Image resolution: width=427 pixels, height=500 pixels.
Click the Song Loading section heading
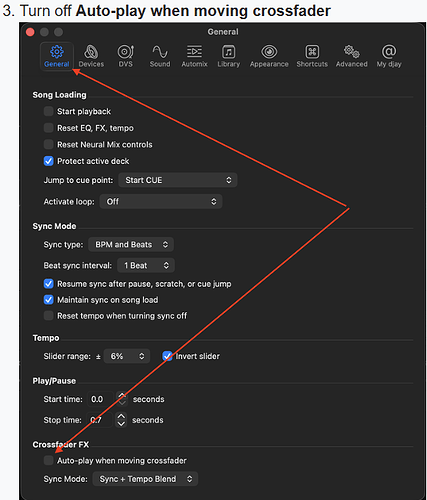59,95
